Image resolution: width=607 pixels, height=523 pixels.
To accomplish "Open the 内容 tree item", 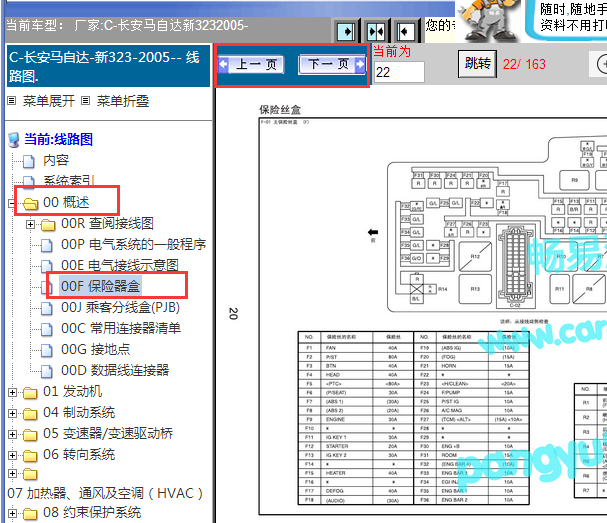I will click(x=56, y=160).
